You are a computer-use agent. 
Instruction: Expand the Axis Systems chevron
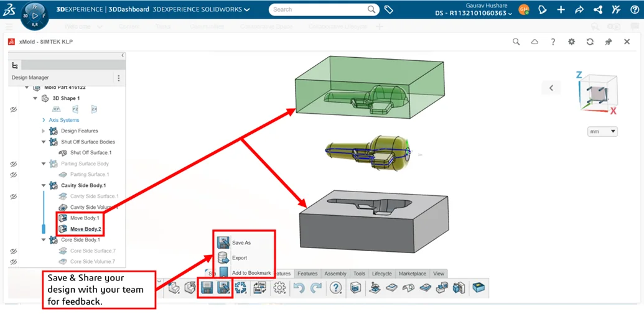point(44,120)
